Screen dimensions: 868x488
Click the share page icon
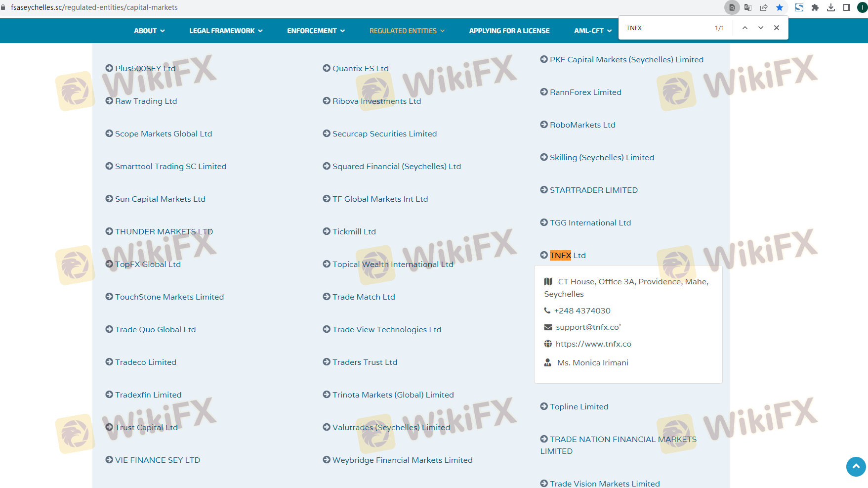[764, 7]
